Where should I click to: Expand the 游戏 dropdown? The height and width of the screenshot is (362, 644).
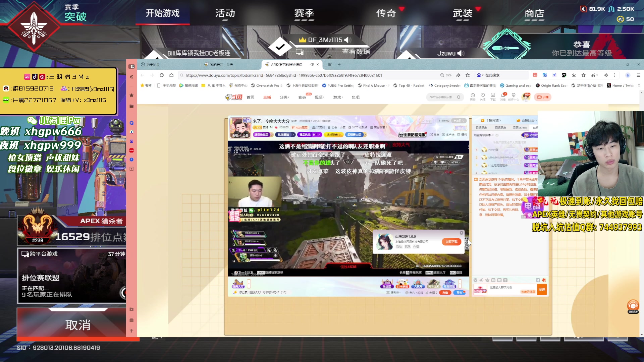[338, 97]
